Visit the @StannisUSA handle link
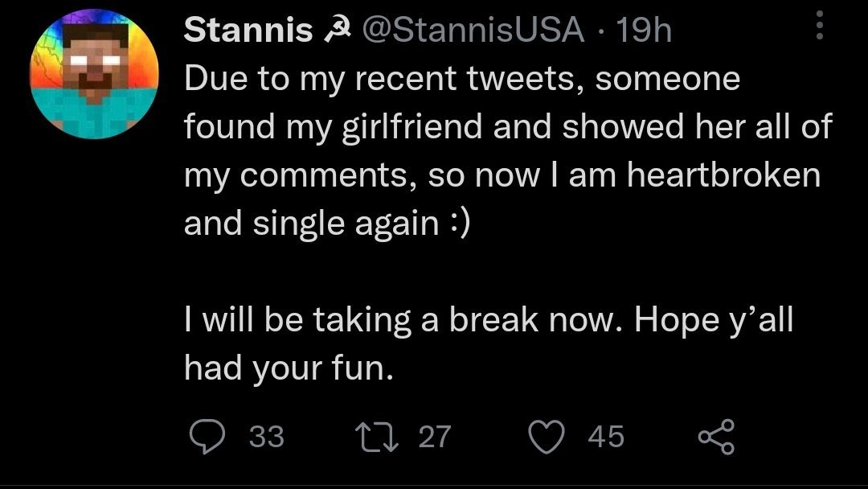Viewport: 868px width, 489px height. 473,29
